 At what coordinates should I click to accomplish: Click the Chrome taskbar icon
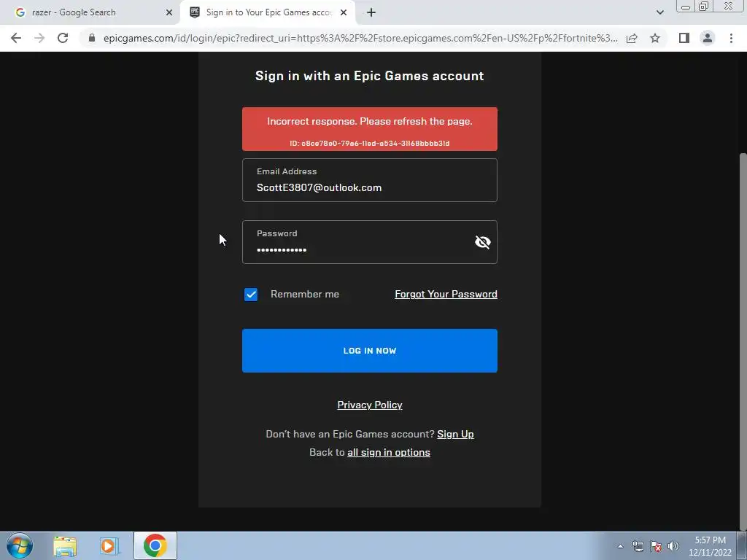155,545
